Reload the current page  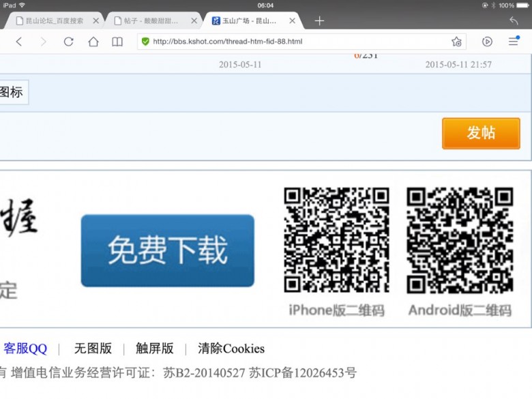pos(68,42)
